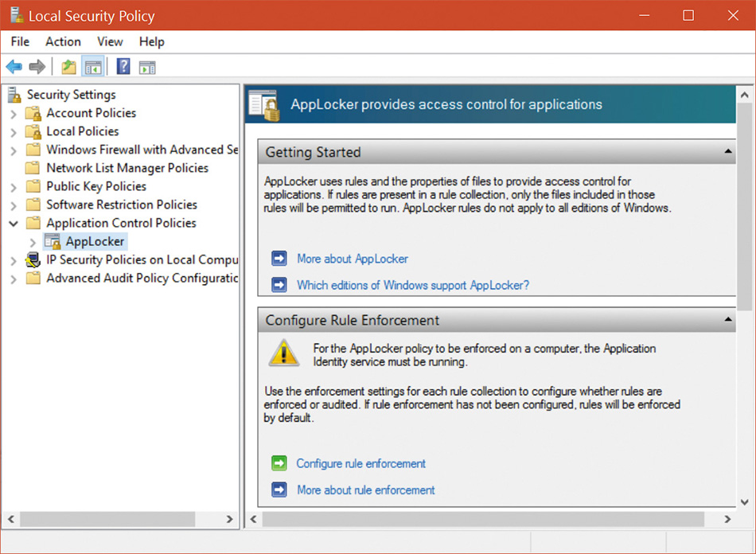
Task: Collapse the Getting Started section
Action: (728, 151)
